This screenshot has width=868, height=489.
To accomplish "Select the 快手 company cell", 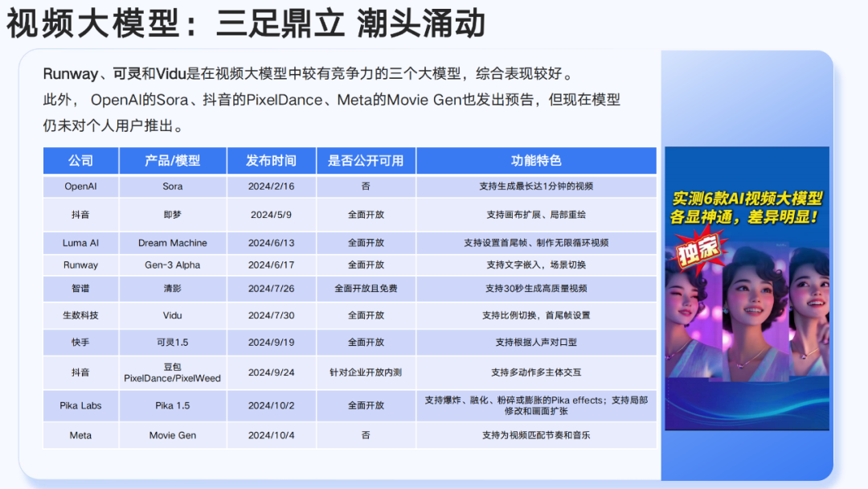I will click(81, 343).
